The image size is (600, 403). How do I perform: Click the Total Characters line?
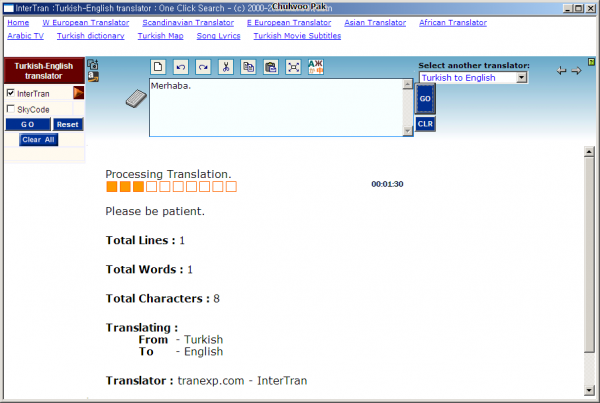163,299
